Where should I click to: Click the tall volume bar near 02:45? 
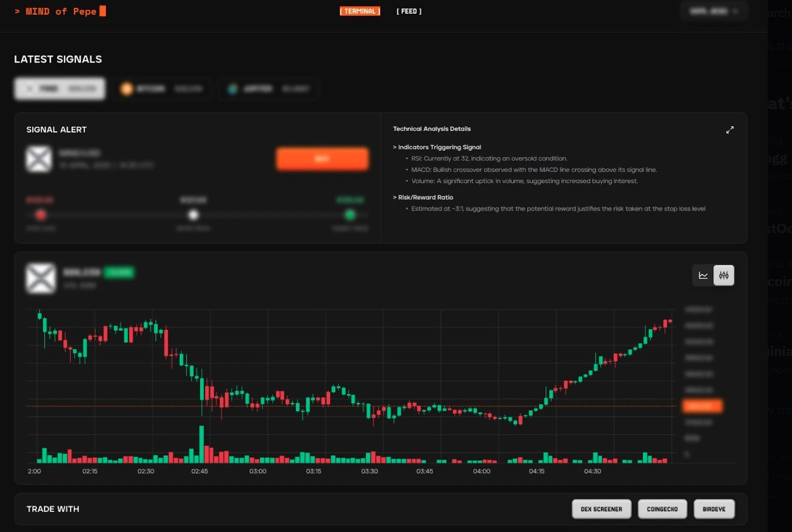coord(201,443)
